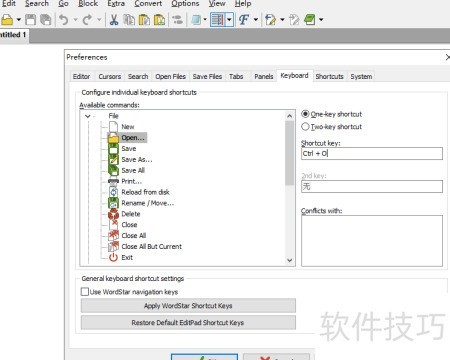The image size is (450, 360).
Task: Open the Undo history dropdown arrow
Action: coord(75,20)
